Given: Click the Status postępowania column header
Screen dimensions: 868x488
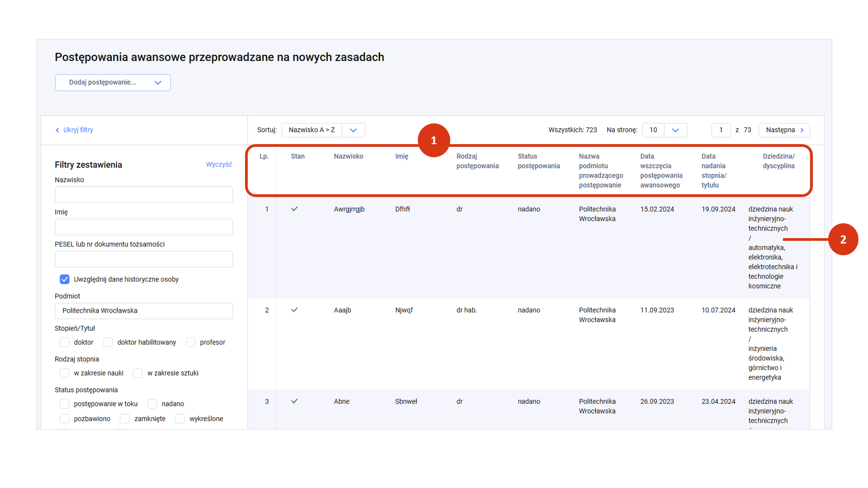Looking at the screenshot, I should (538, 161).
